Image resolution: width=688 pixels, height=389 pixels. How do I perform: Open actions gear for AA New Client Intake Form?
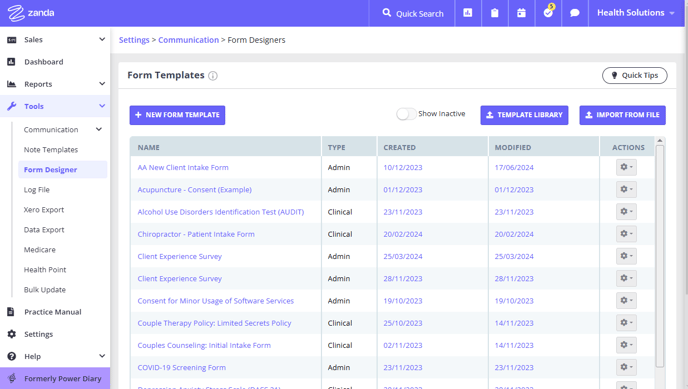pyautogui.click(x=626, y=167)
